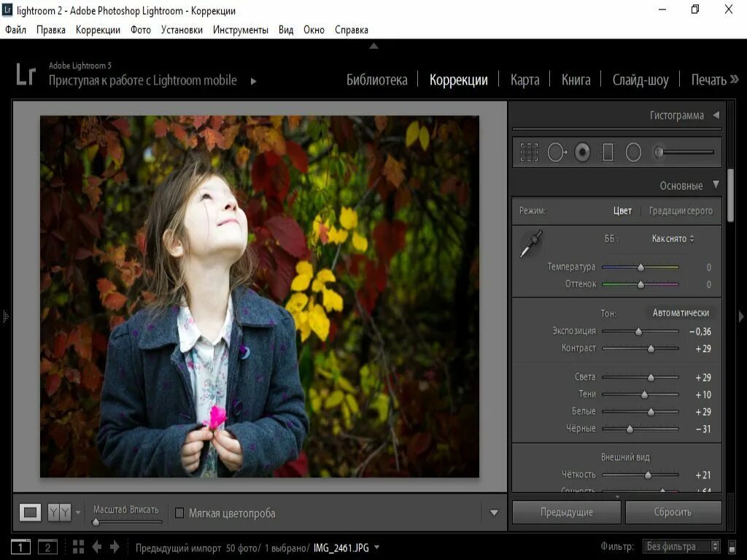Select the Graduated Filter tool
This screenshot has height=560, width=747.
[608, 152]
